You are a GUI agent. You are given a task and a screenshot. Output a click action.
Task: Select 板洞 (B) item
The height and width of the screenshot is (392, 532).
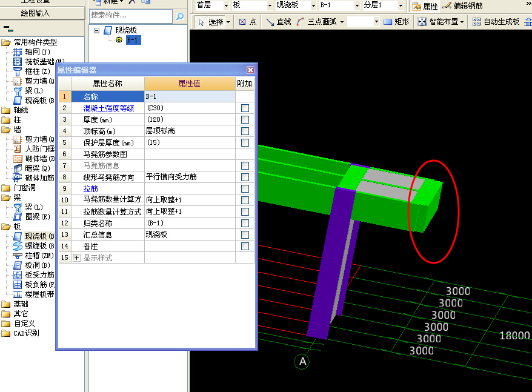click(x=32, y=265)
